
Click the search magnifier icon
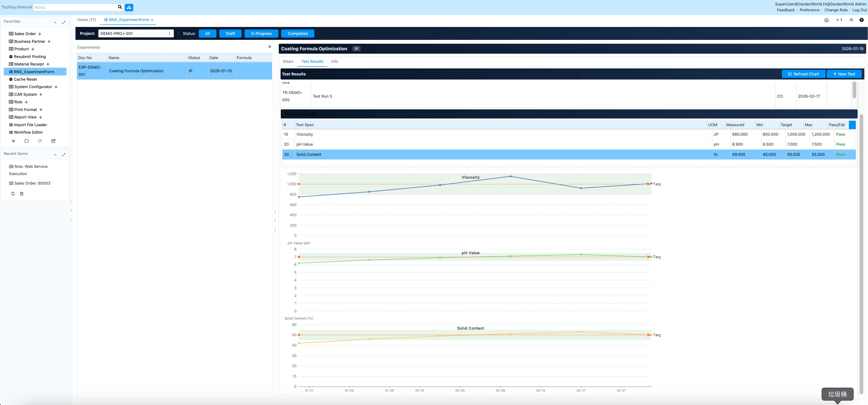pyautogui.click(x=120, y=7)
